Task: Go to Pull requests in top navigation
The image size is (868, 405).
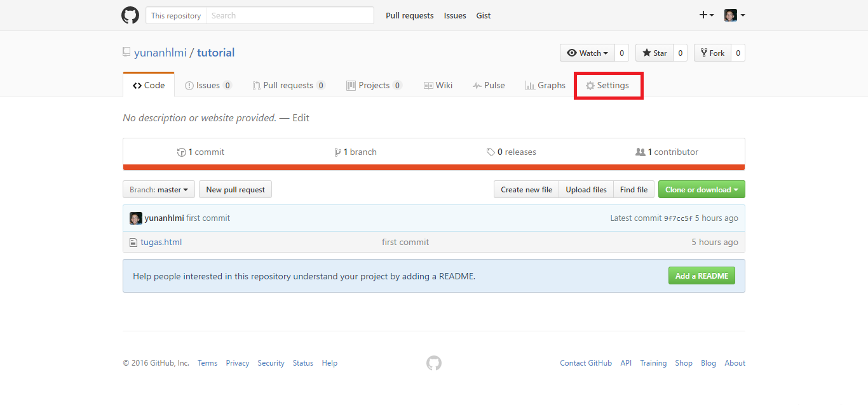Action: tap(410, 15)
